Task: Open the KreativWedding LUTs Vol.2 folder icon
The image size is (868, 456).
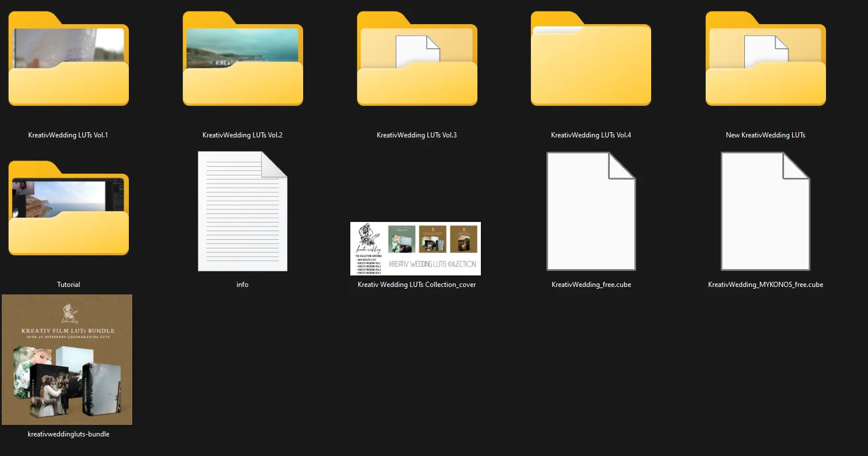Action: click(x=243, y=60)
